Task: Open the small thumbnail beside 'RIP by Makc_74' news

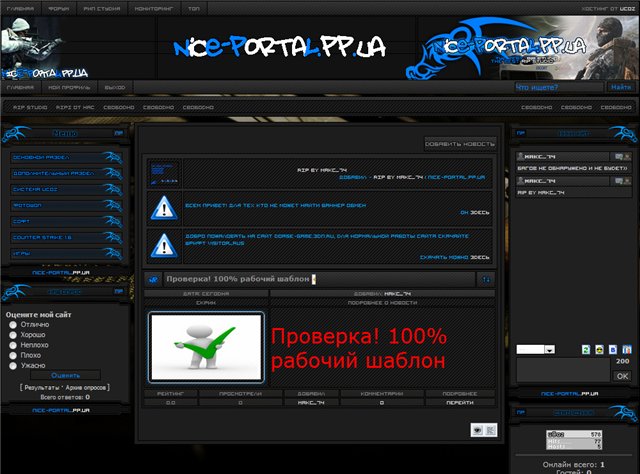Action: [164, 174]
